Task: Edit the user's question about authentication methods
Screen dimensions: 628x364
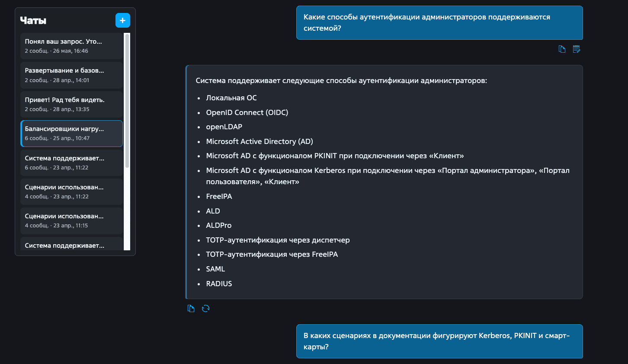Action: click(577, 49)
